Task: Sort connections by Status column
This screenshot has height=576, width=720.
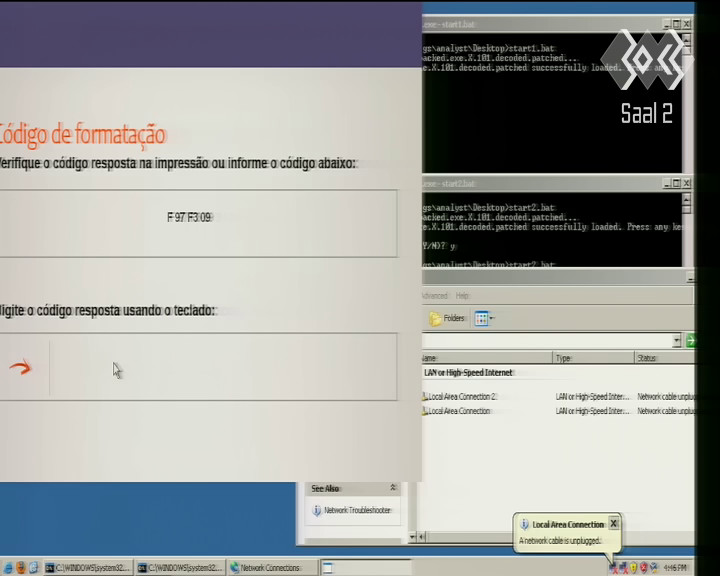Action: point(664,358)
